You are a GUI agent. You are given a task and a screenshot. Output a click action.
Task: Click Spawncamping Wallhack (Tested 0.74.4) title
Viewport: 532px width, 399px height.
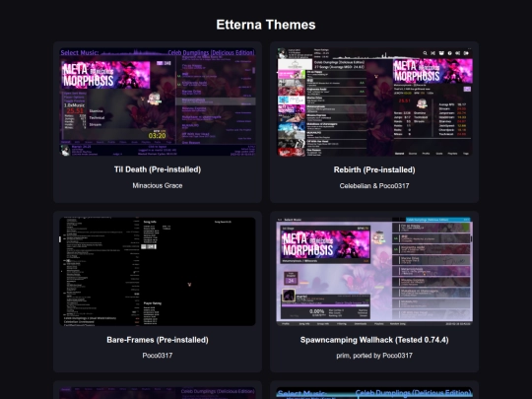374,340
